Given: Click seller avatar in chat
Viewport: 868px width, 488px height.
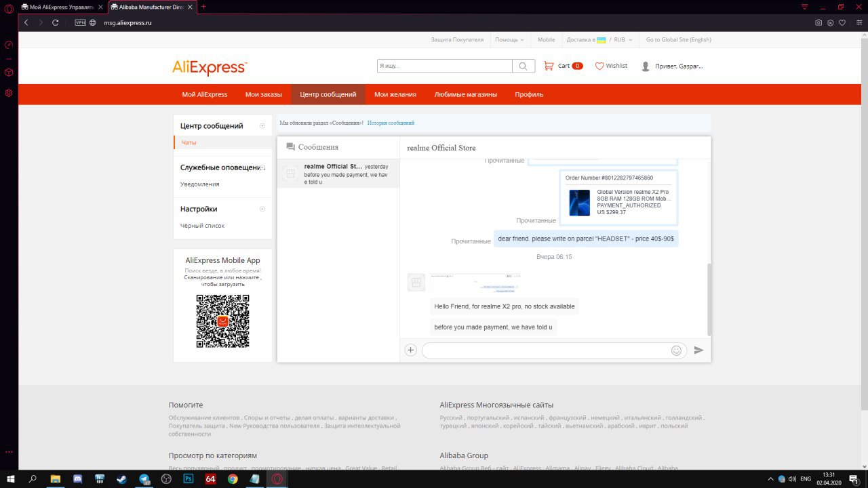Looking at the screenshot, I should pos(416,283).
